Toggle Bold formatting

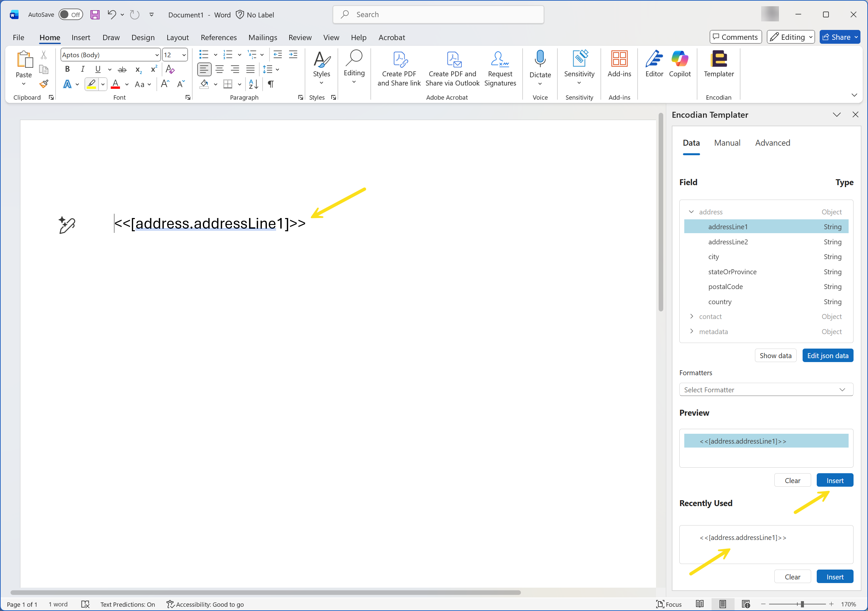[x=67, y=69]
